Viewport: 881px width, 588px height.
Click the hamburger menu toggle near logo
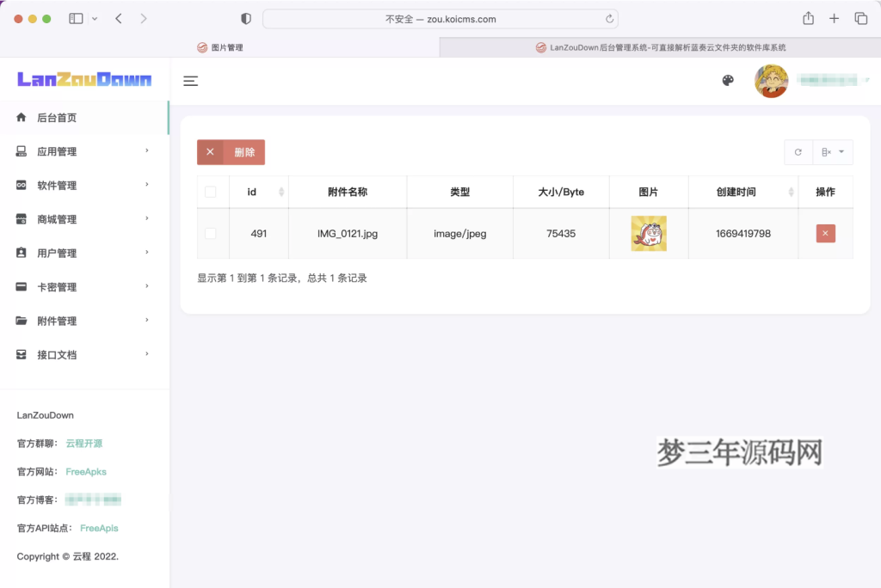coord(190,81)
